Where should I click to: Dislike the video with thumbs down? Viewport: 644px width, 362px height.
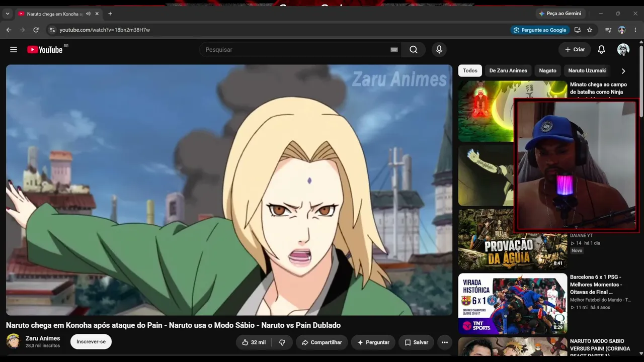pos(282,342)
